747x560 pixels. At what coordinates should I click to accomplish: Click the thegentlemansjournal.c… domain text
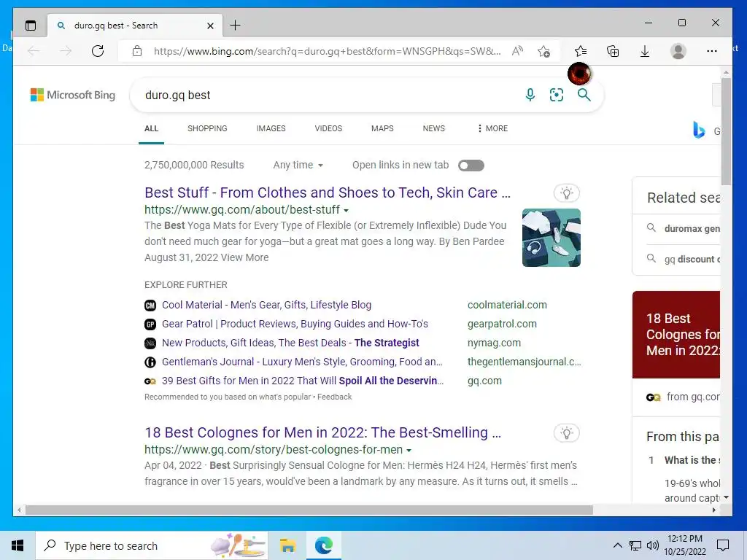pyautogui.click(x=524, y=362)
